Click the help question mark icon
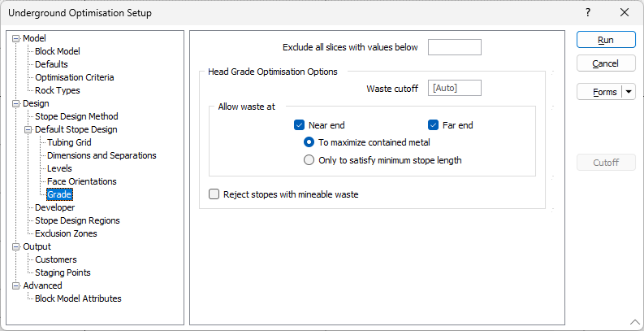 click(588, 13)
